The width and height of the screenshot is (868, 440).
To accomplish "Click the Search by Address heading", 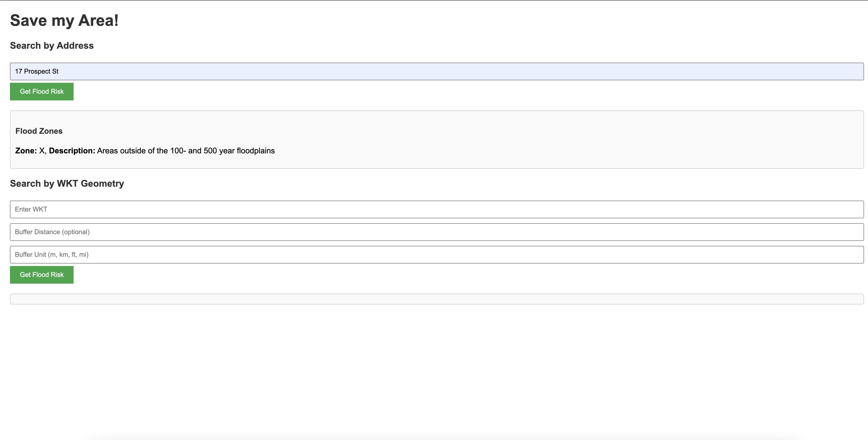I will pyautogui.click(x=51, y=45).
